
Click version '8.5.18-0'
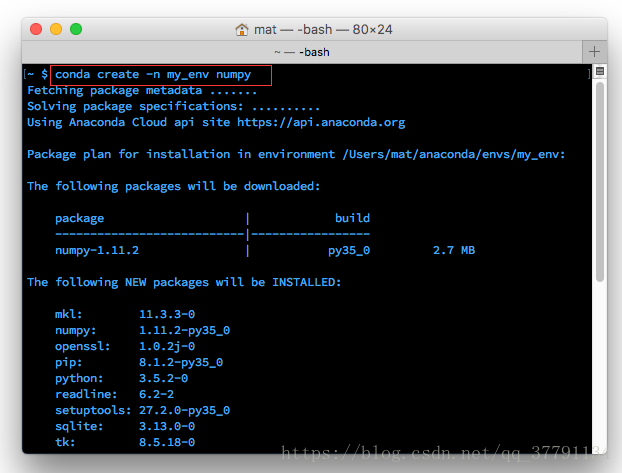(x=167, y=442)
